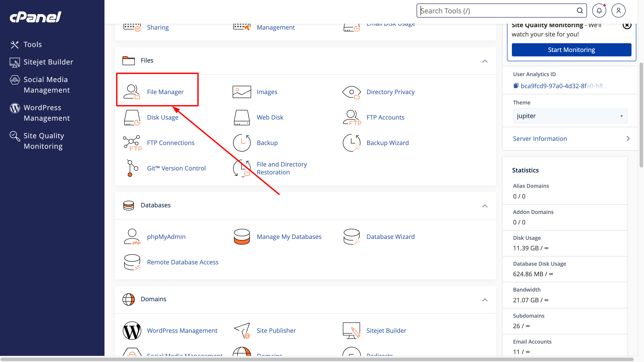The width and height of the screenshot is (644, 362).
Task: Open WordPress Management in the sidebar
Action: click(x=40, y=113)
